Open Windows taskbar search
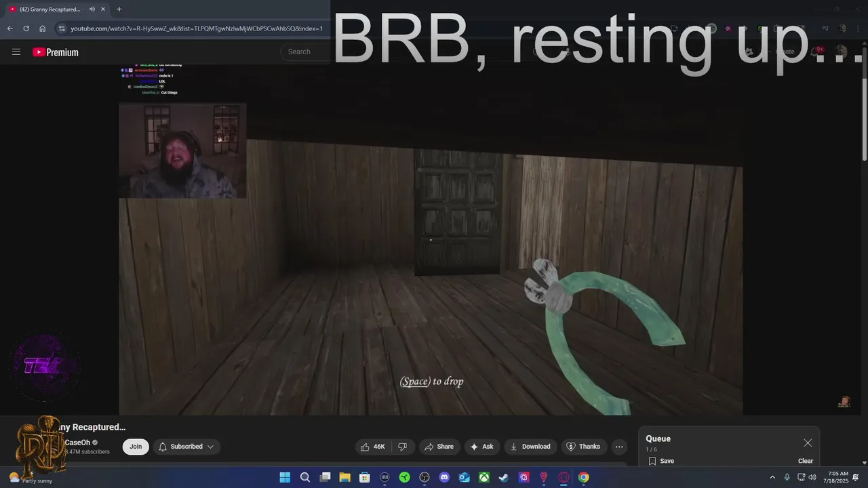The image size is (868, 488). pos(305,477)
